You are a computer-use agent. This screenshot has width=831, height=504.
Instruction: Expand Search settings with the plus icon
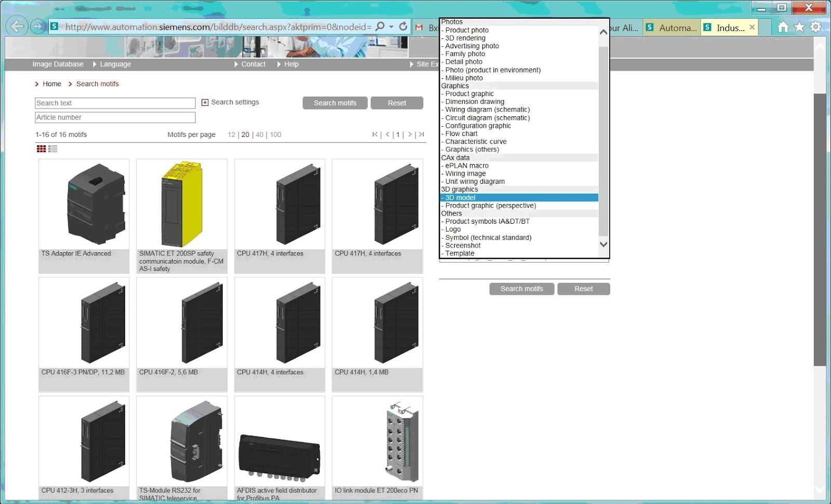(205, 102)
